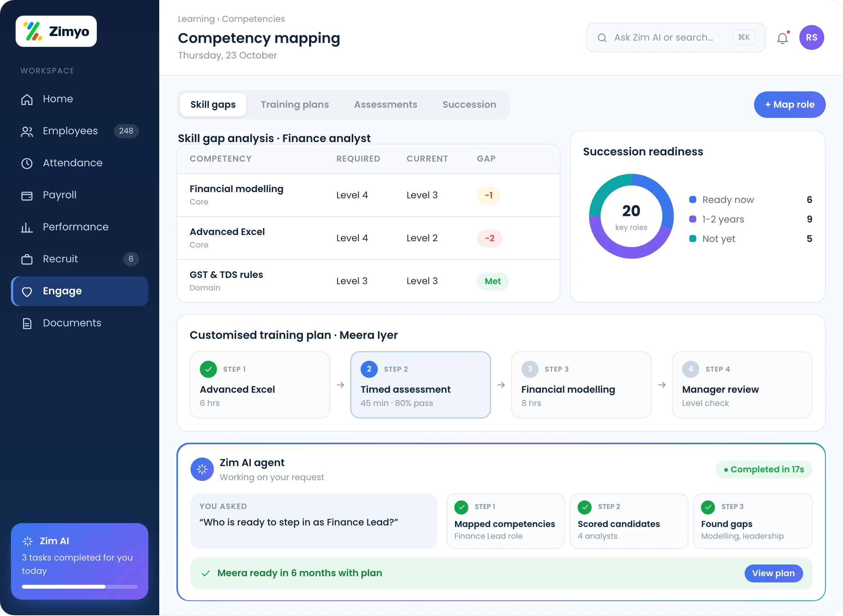
Task: Click check icon on Found gaps step
Action: pyautogui.click(x=708, y=507)
